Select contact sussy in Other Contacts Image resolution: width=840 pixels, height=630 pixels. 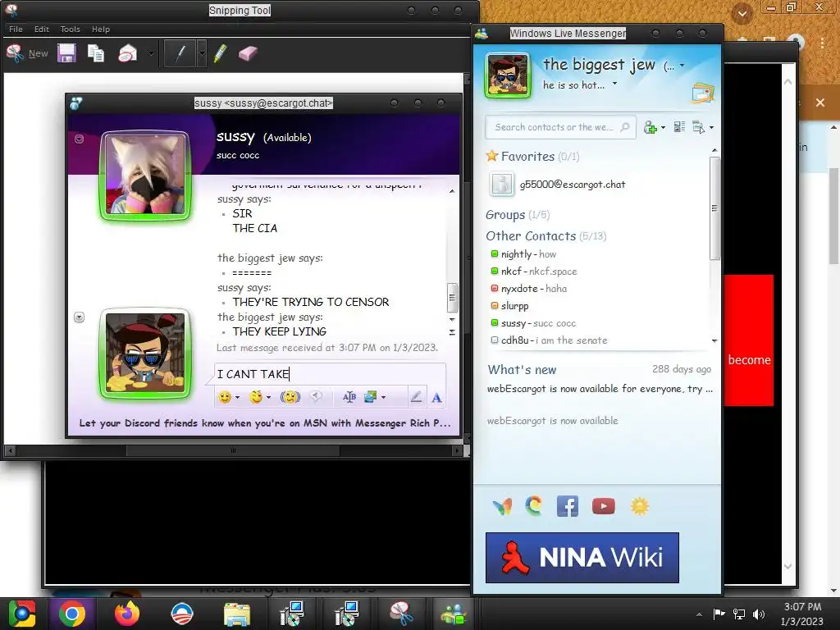533,323
